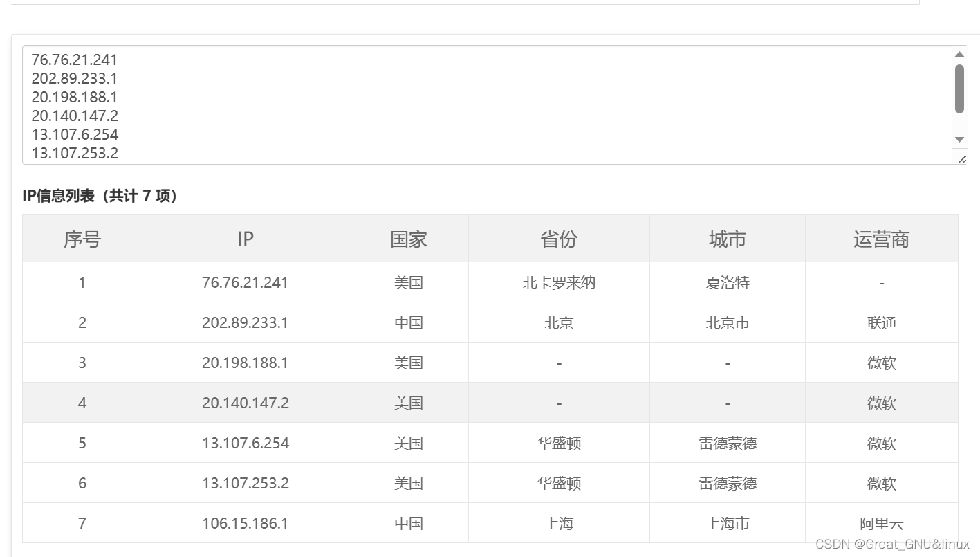The height and width of the screenshot is (557, 980).
Task: Click 美国 in row 76.76.21.241
Action: tap(409, 282)
